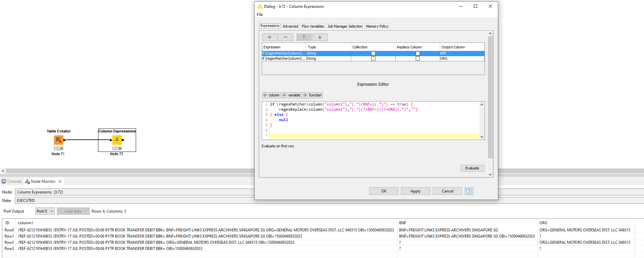
Task: Switch to the Advanced tab
Action: pyautogui.click(x=290, y=26)
